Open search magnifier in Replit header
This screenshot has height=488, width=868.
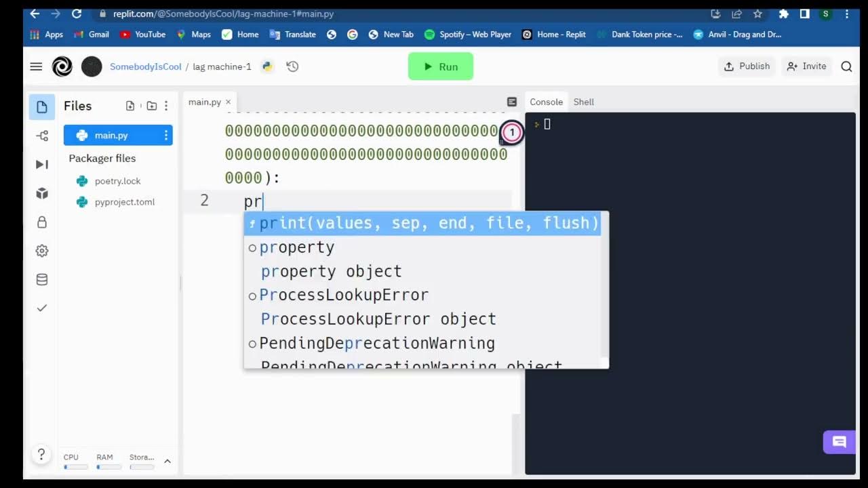tap(846, 66)
